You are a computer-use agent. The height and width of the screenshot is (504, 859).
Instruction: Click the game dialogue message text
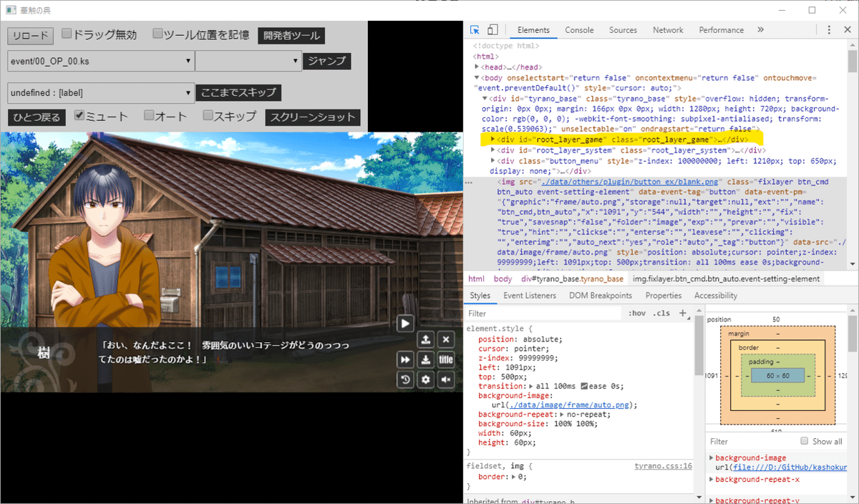click(224, 352)
